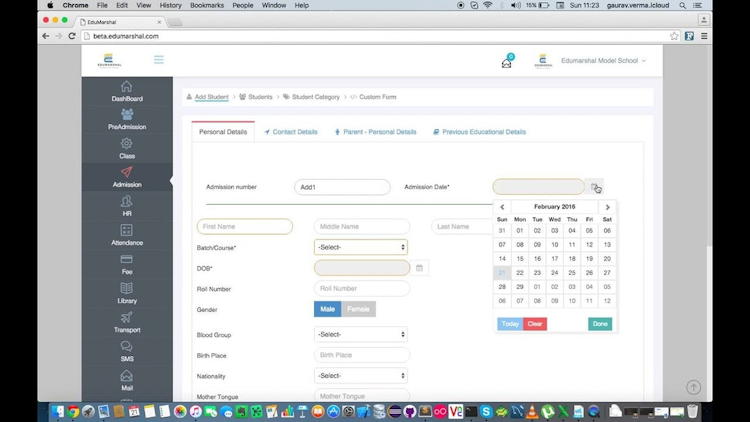Open the DashBoard sidebar item
750x422 pixels.
click(x=127, y=91)
